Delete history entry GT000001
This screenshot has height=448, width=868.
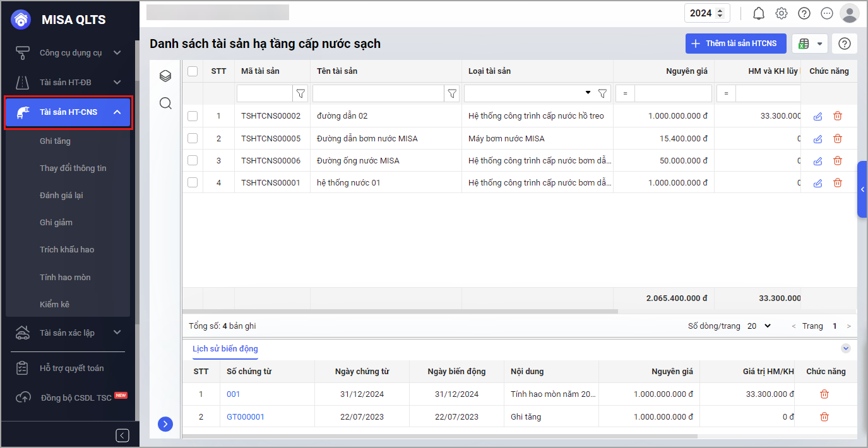[824, 416]
